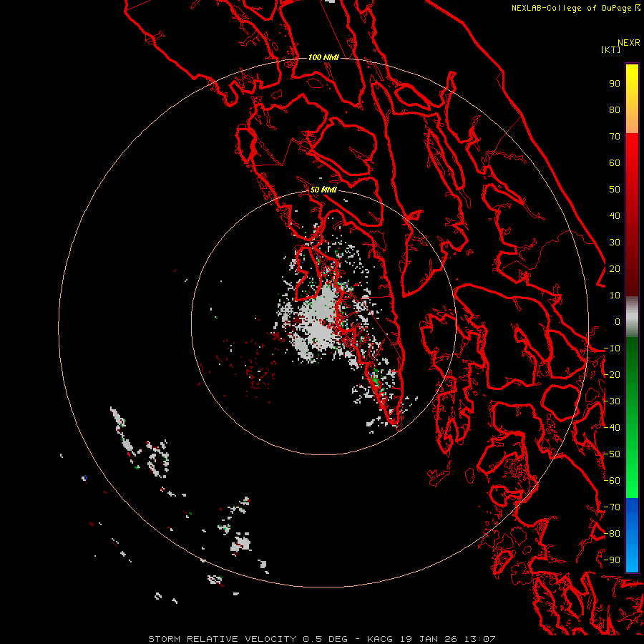Click the 100 NMI range ring label

(323, 57)
